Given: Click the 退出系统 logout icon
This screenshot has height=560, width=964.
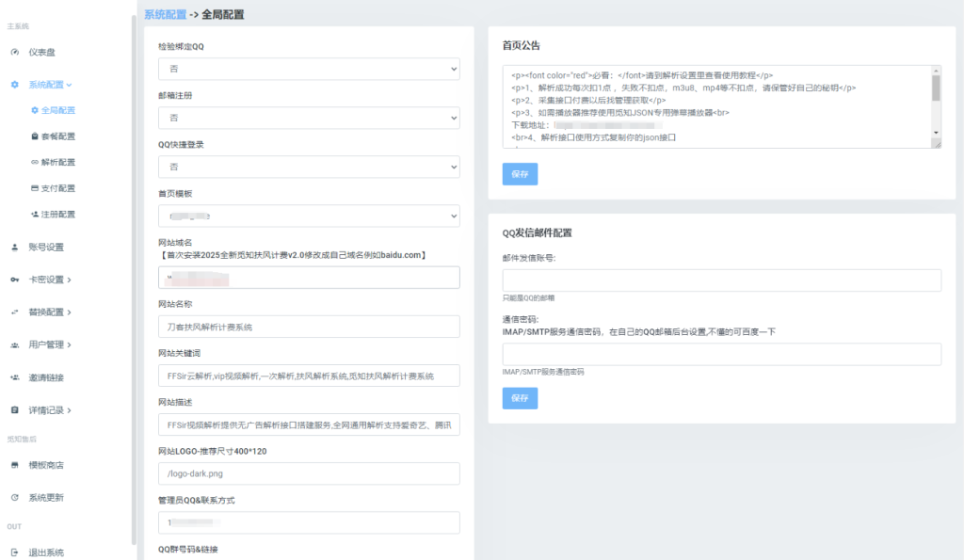Looking at the screenshot, I should [x=16, y=551].
